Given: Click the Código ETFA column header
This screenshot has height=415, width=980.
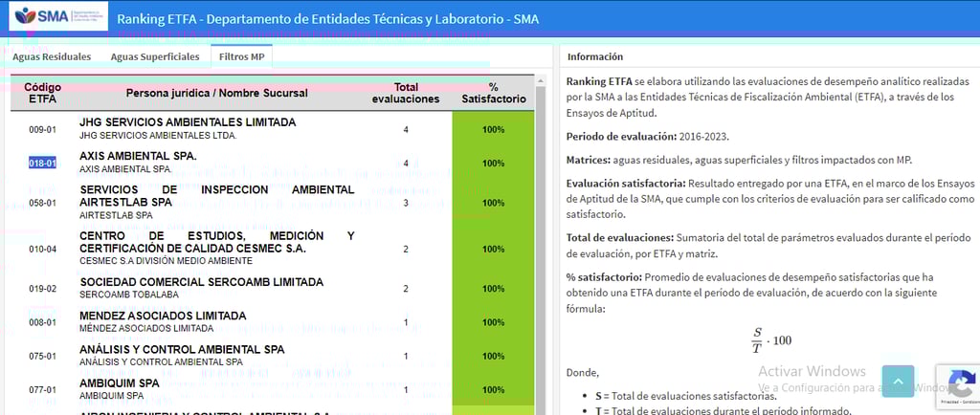Looking at the screenshot, I should click(42, 93).
